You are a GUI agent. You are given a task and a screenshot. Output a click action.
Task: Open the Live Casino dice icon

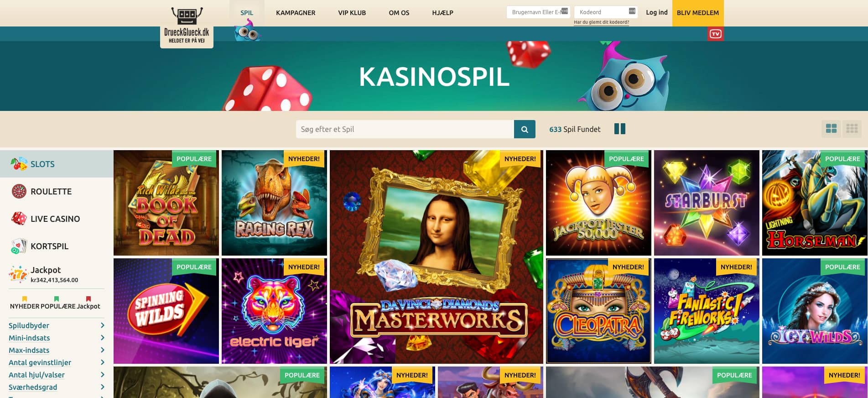[19, 219]
